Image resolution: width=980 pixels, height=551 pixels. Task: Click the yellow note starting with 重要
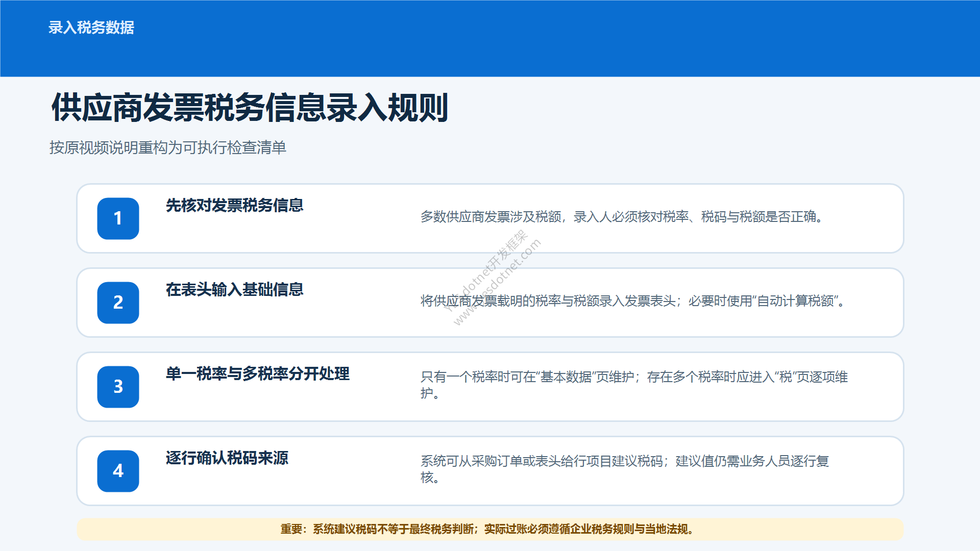point(490,529)
